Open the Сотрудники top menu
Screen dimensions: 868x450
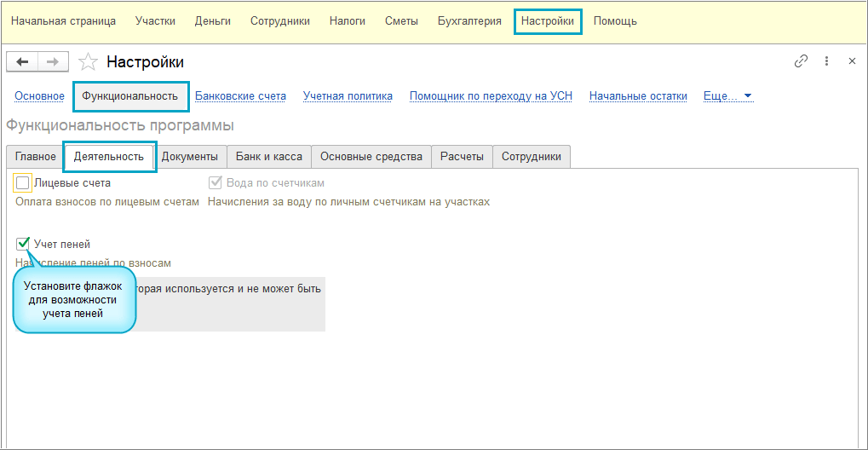[280, 20]
